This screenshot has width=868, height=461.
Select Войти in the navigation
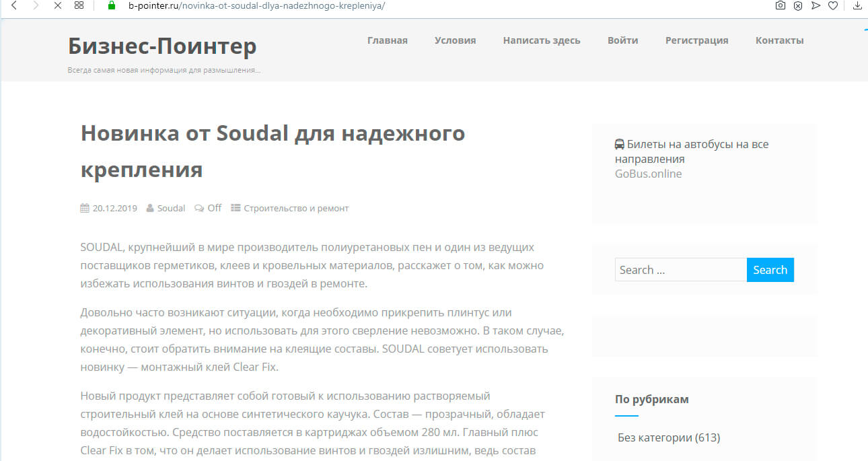coord(623,40)
